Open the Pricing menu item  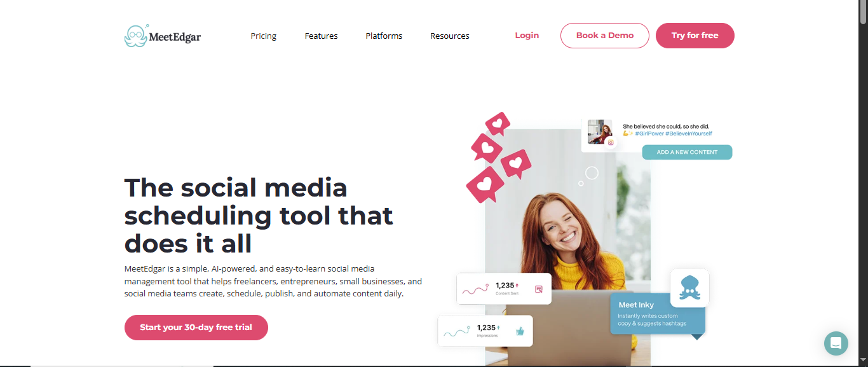263,36
